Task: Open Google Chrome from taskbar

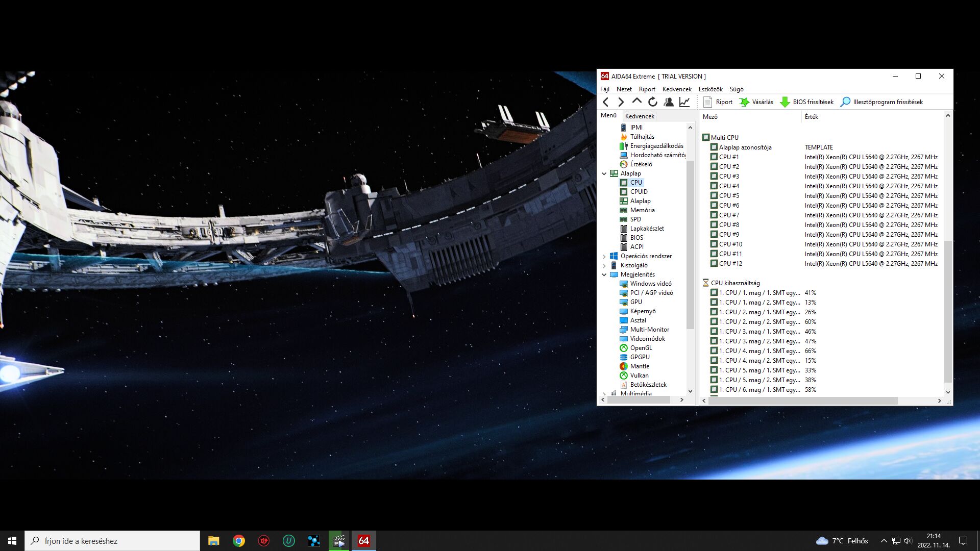Action: pos(238,541)
